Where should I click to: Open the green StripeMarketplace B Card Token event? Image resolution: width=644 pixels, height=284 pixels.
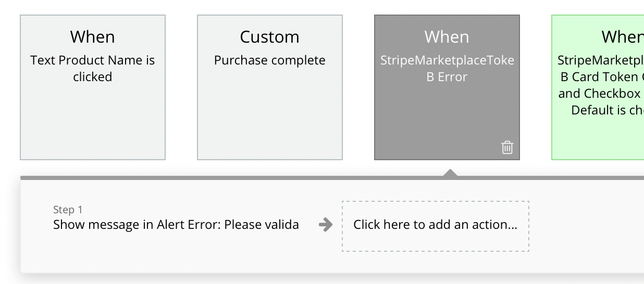(598, 87)
